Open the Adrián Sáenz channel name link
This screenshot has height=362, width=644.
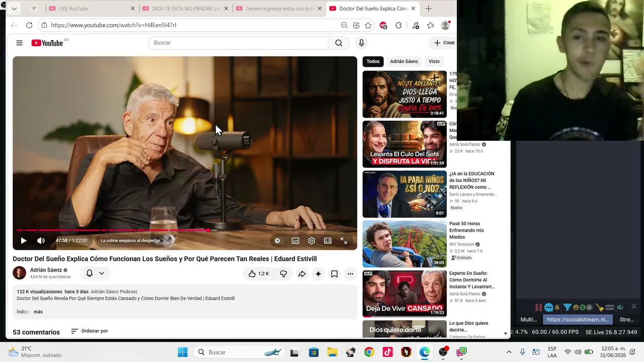click(46, 270)
